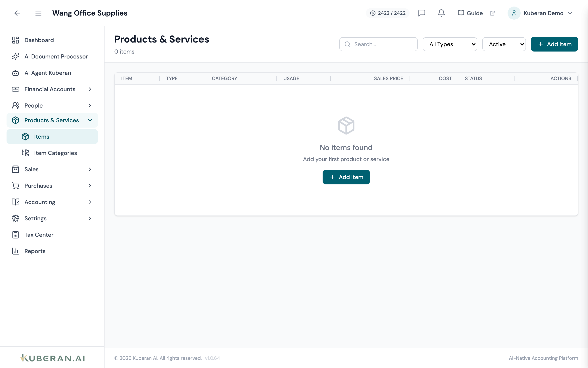This screenshot has height=368, width=588.
Task: Click the People icon in sidebar
Action: [x=16, y=105]
